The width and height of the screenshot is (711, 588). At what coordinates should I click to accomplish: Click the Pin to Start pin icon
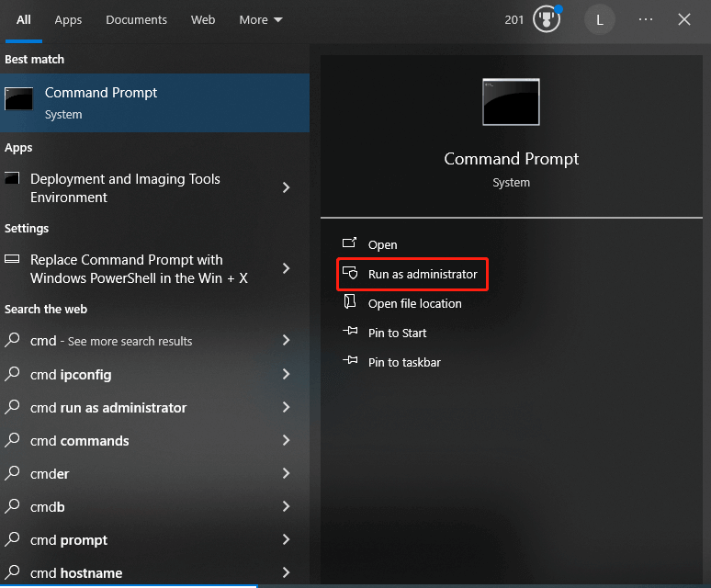349,333
